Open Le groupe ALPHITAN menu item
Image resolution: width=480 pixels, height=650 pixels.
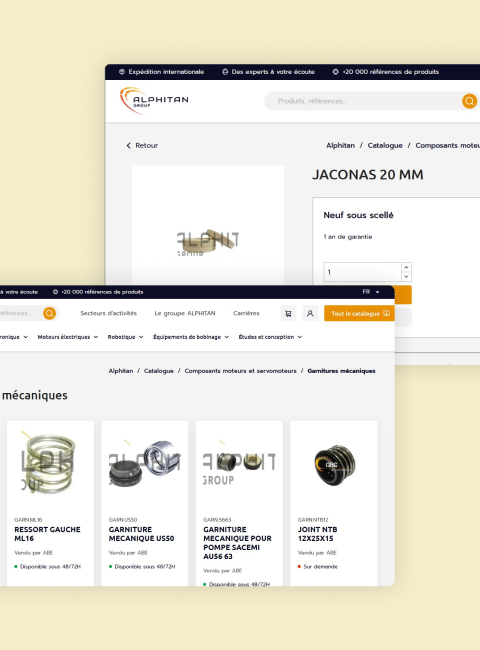[185, 313]
